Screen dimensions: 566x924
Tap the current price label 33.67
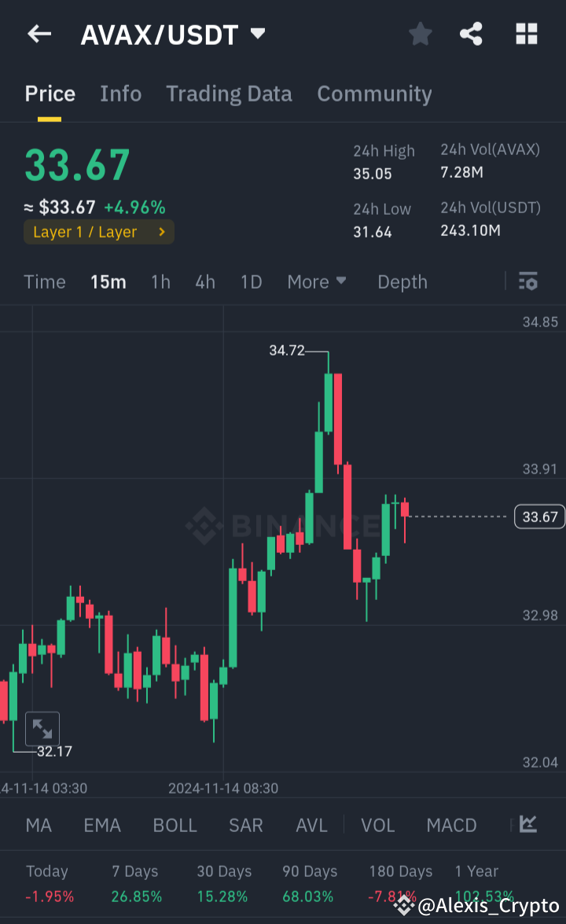point(539,517)
